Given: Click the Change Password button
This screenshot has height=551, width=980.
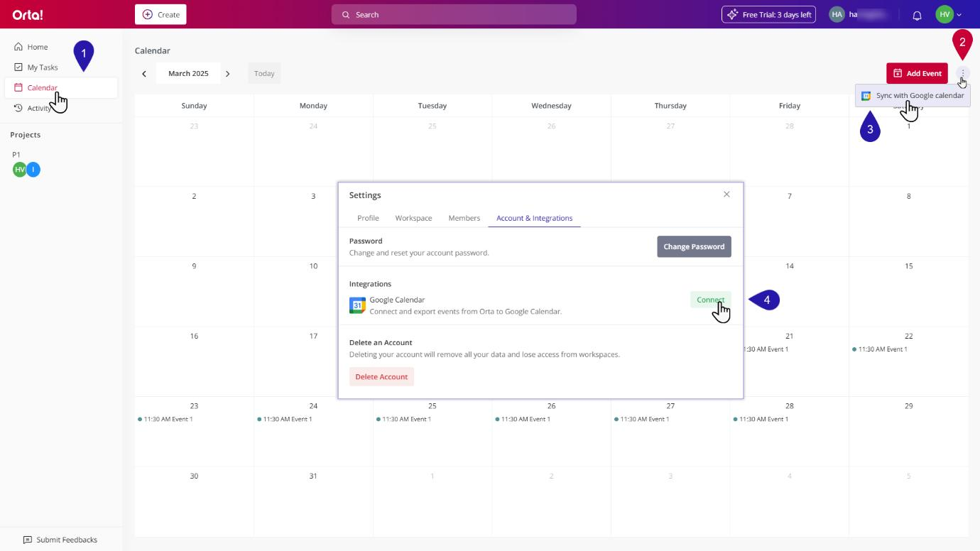Looking at the screenshot, I should (693, 246).
